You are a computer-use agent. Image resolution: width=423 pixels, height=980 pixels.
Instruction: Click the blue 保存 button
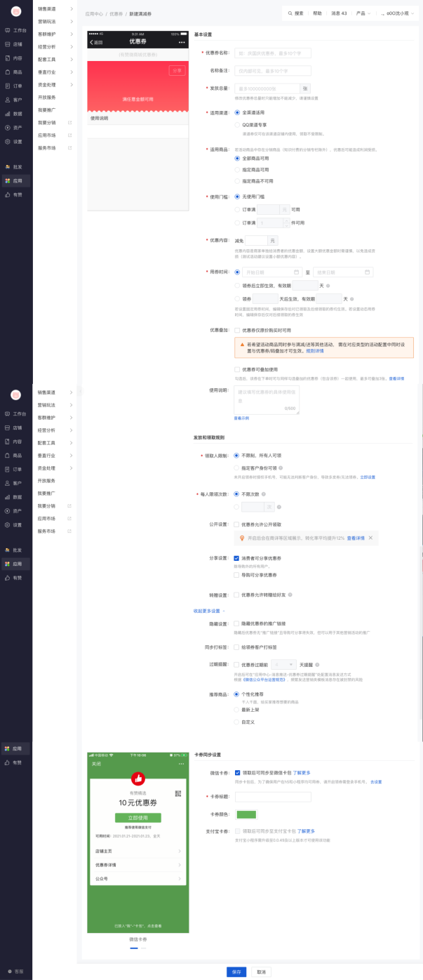236,972
